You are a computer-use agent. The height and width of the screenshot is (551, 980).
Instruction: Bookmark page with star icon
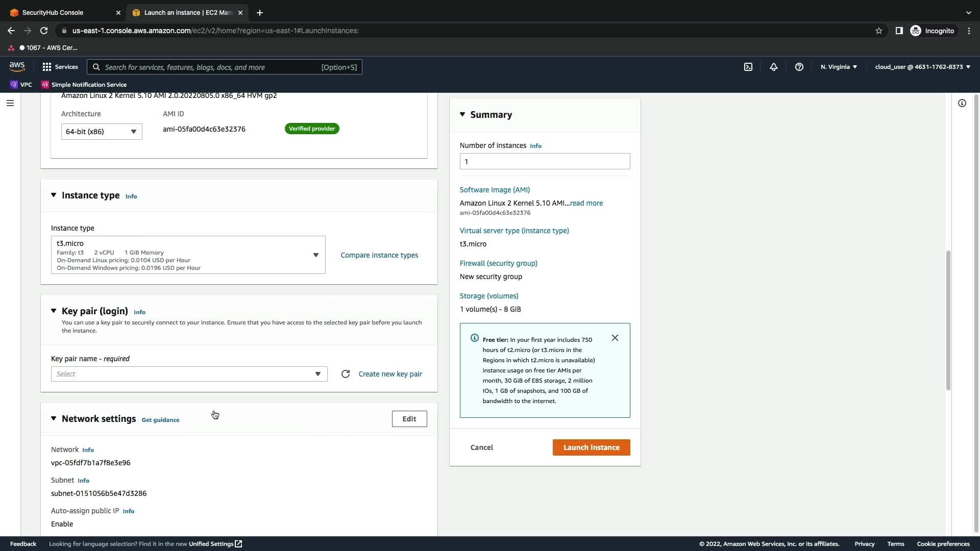pyautogui.click(x=879, y=31)
